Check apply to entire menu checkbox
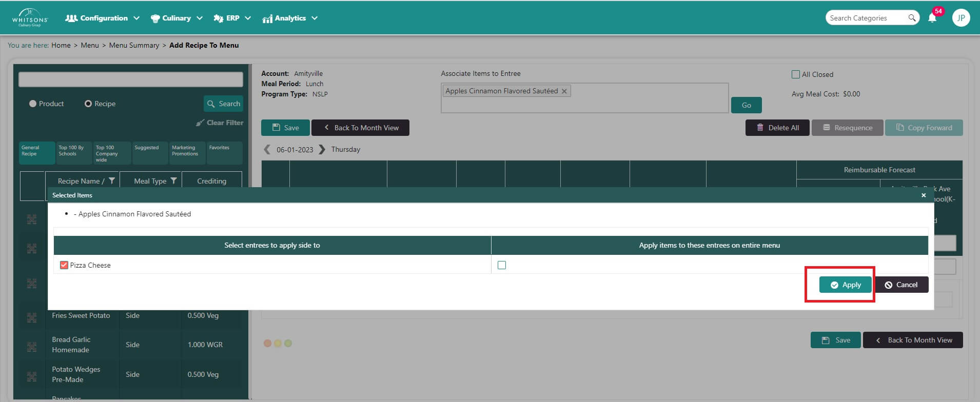980x402 pixels. click(502, 265)
